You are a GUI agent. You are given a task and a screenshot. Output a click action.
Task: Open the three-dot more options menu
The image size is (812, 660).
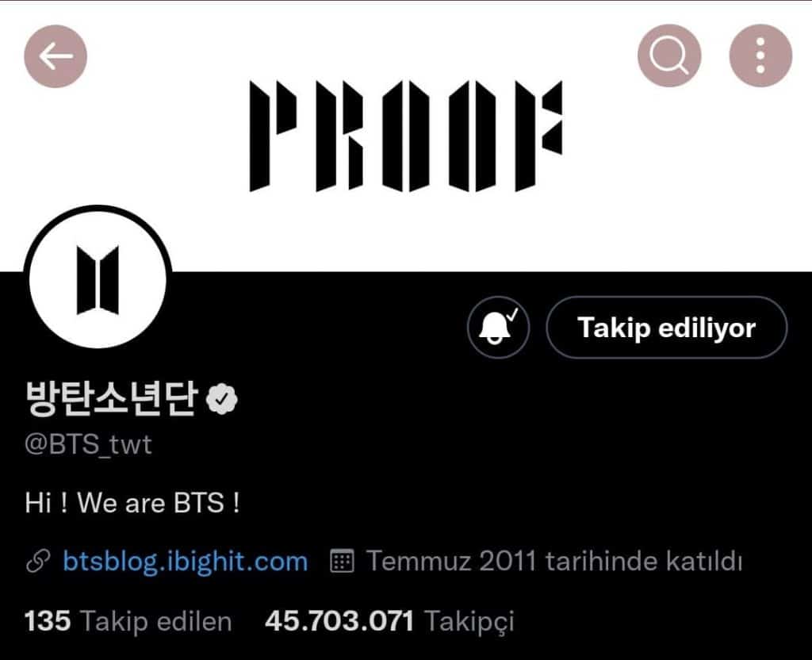click(x=760, y=56)
